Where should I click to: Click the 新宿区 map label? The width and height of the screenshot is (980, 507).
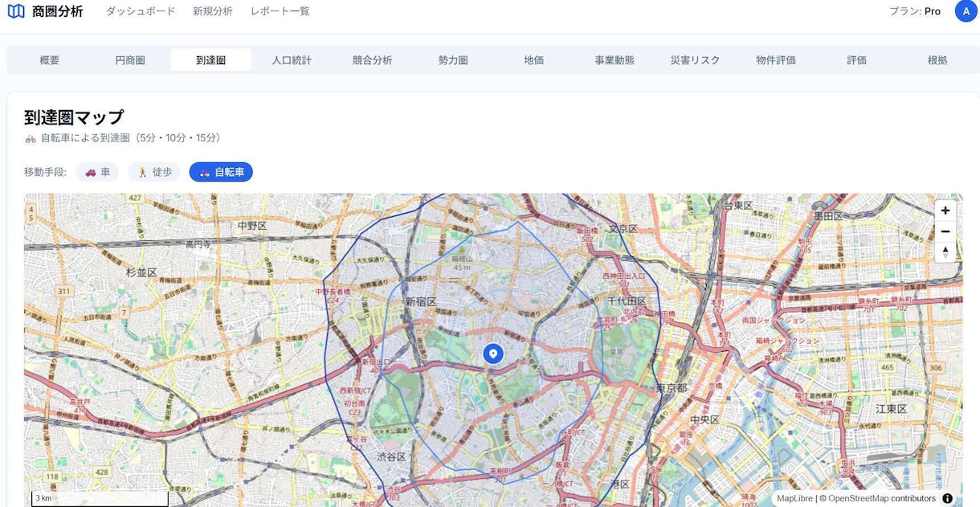[420, 302]
